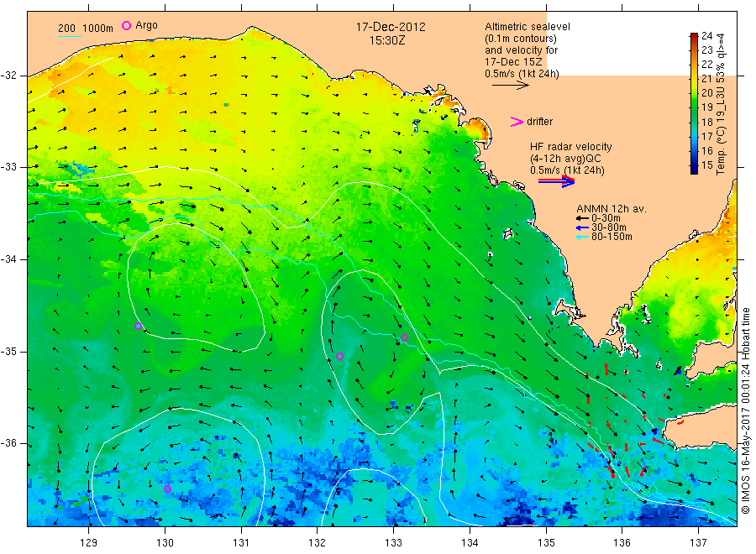Click the 'drifter' legend label
756x554 pixels.
[539, 122]
